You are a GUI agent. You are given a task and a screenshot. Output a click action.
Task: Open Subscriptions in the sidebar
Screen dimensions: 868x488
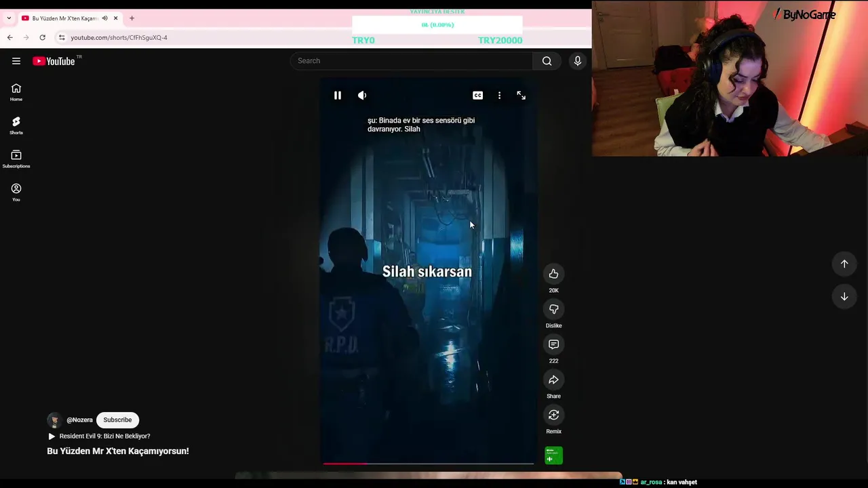(x=16, y=159)
